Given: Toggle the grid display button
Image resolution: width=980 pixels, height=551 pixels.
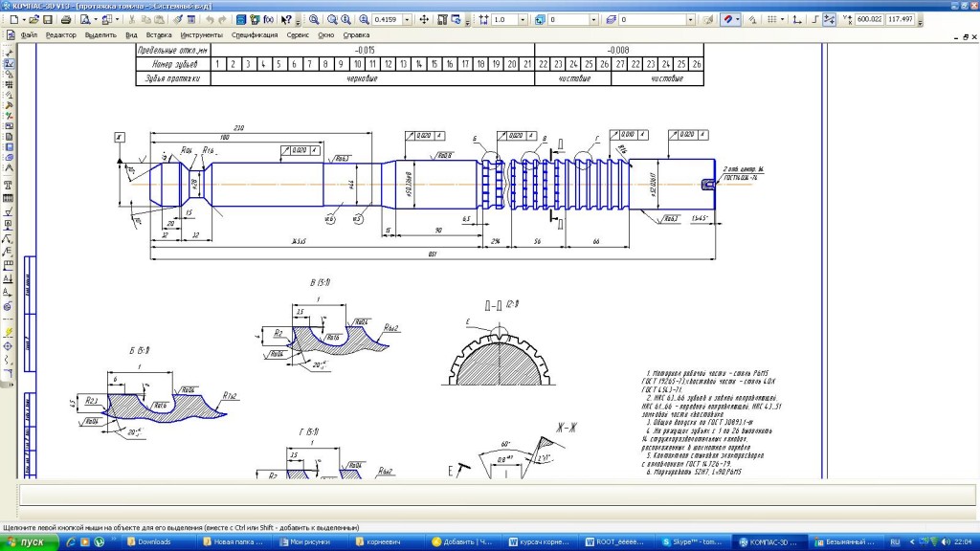Looking at the screenshot, I should pyautogui.click(x=772, y=20).
